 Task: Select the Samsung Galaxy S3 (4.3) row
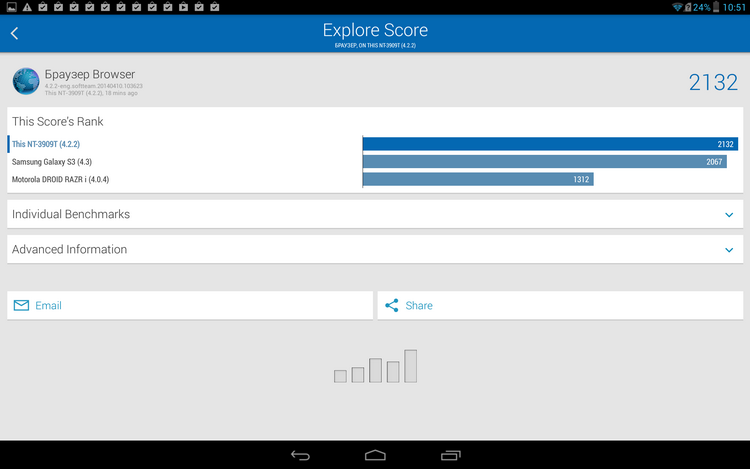tap(375, 162)
